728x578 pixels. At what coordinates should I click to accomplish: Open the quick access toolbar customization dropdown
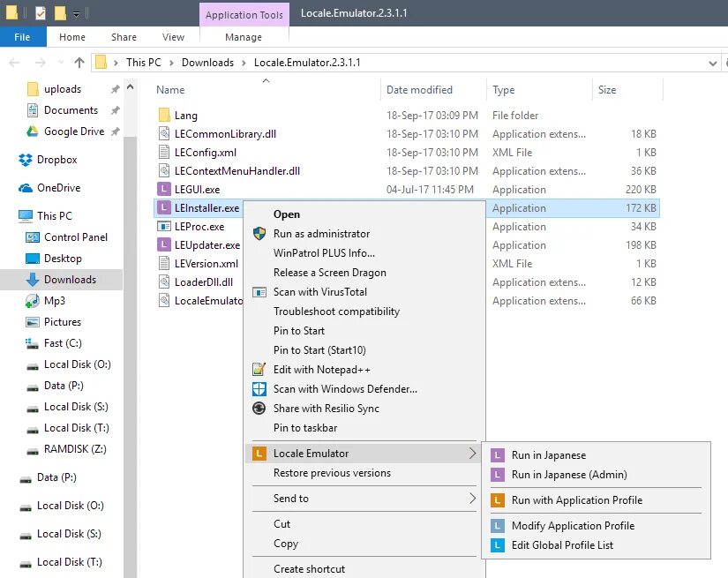point(75,12)
